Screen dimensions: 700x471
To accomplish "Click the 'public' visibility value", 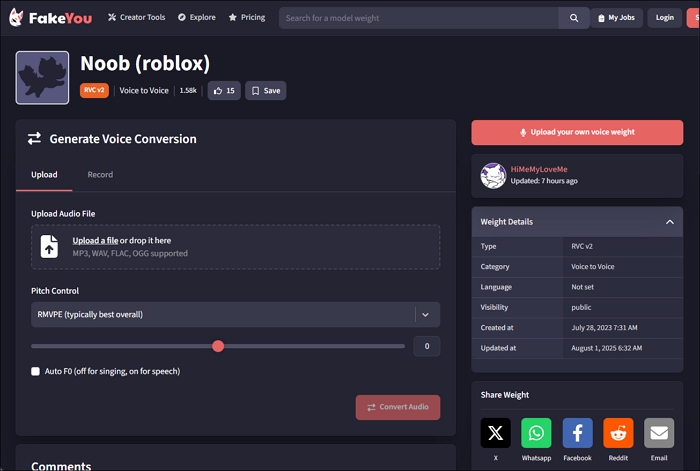I will (x=581, y=307).
